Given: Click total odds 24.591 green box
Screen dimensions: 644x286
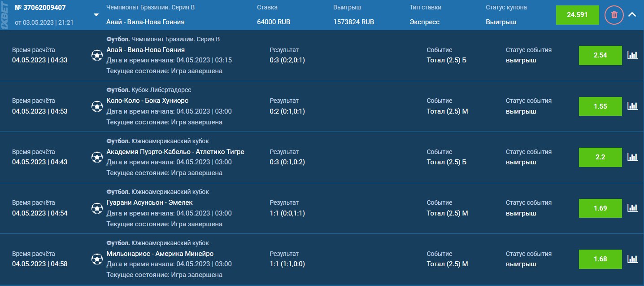Looking at the screenshot, I should (x=577, y=15).
